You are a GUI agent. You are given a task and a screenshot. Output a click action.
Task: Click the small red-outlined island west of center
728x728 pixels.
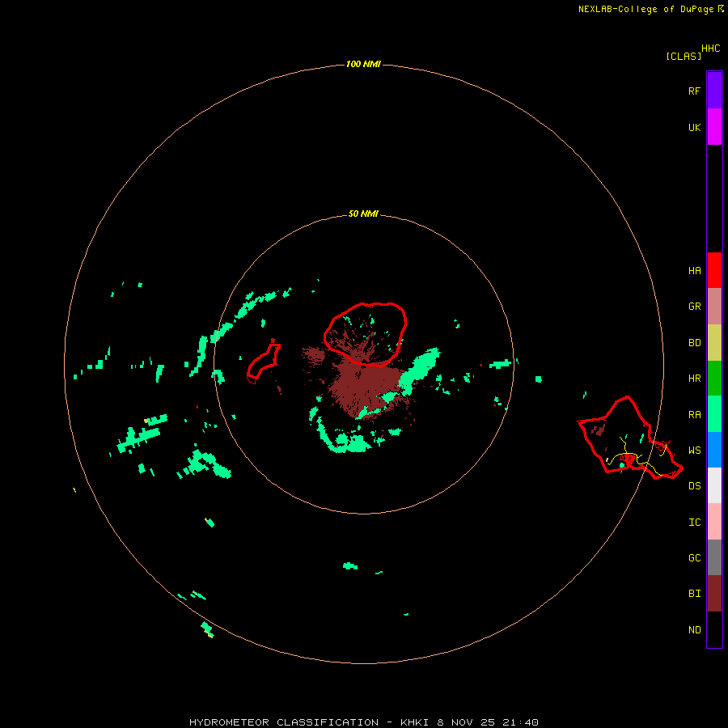[264, 363]
